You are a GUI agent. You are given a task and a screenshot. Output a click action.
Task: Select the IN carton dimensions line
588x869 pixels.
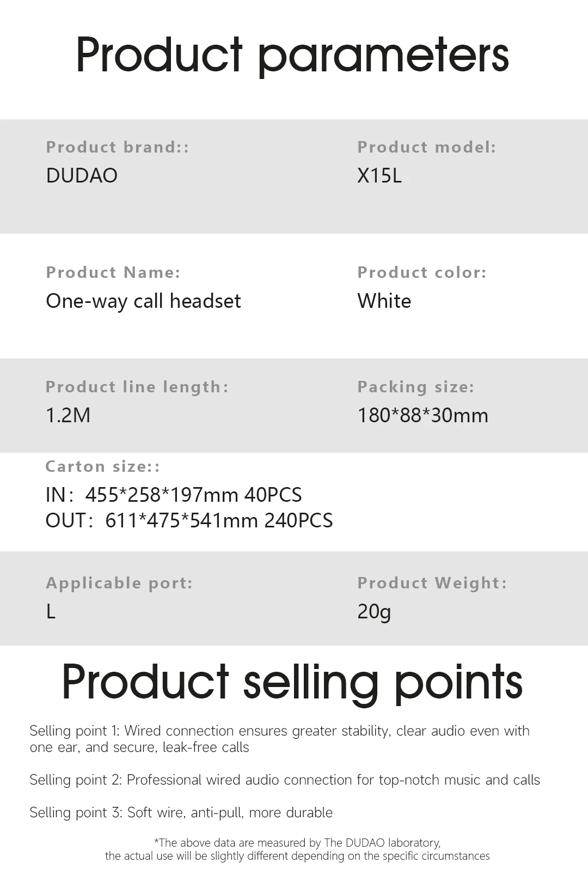pos(173,495)
